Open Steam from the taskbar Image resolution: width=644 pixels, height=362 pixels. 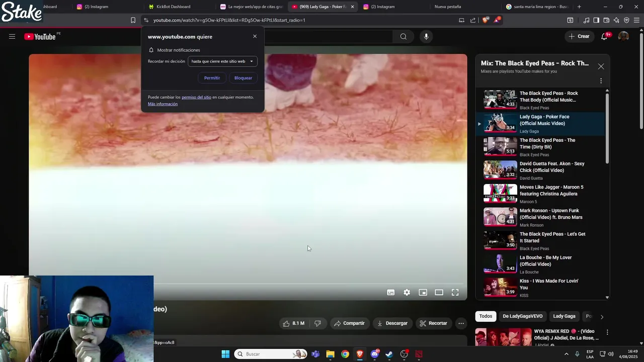click(389, 354)
